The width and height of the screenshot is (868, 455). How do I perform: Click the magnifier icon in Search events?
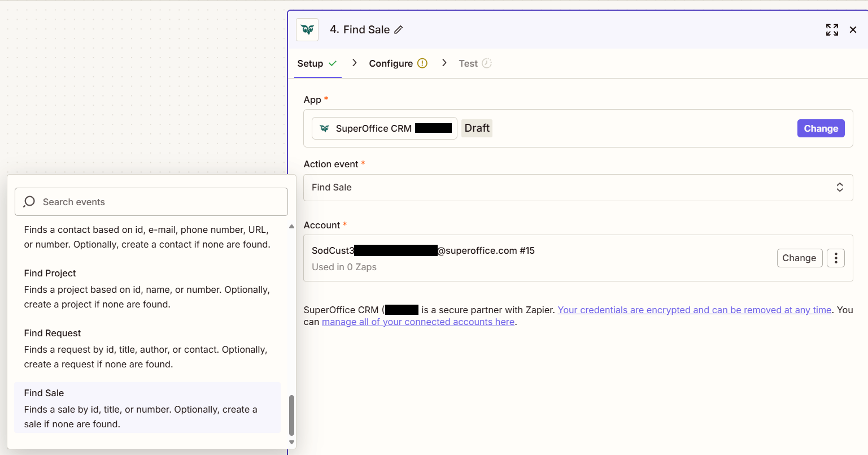click(29, 202)
